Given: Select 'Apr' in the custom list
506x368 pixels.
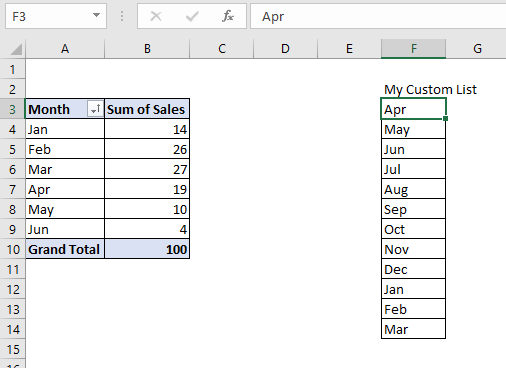Looking at the screenshot, I should pos(413,109).
